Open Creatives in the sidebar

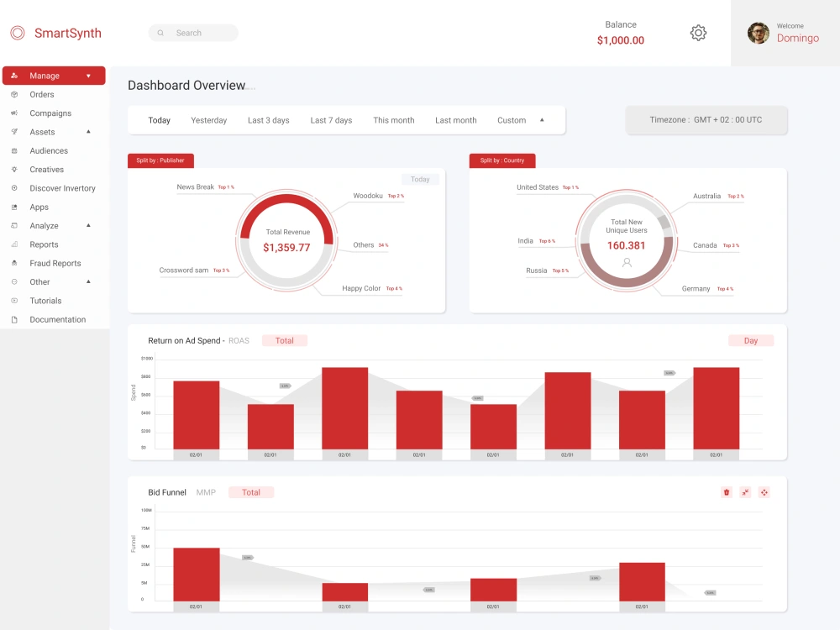point(46,170)
